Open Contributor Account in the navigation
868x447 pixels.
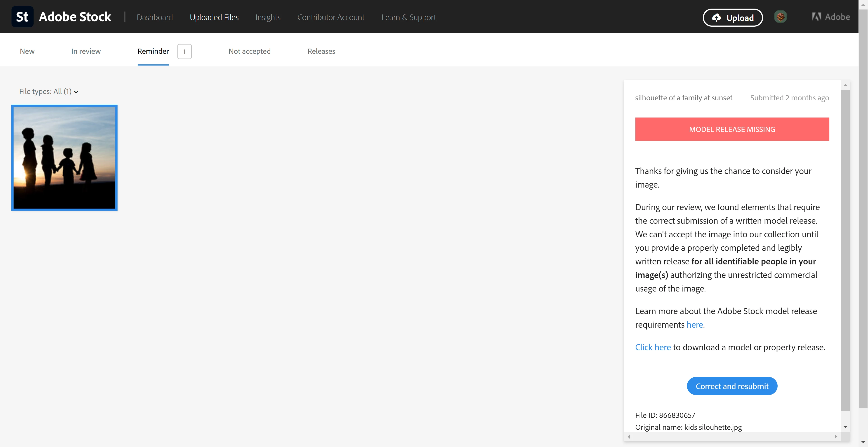click(330, 17)
